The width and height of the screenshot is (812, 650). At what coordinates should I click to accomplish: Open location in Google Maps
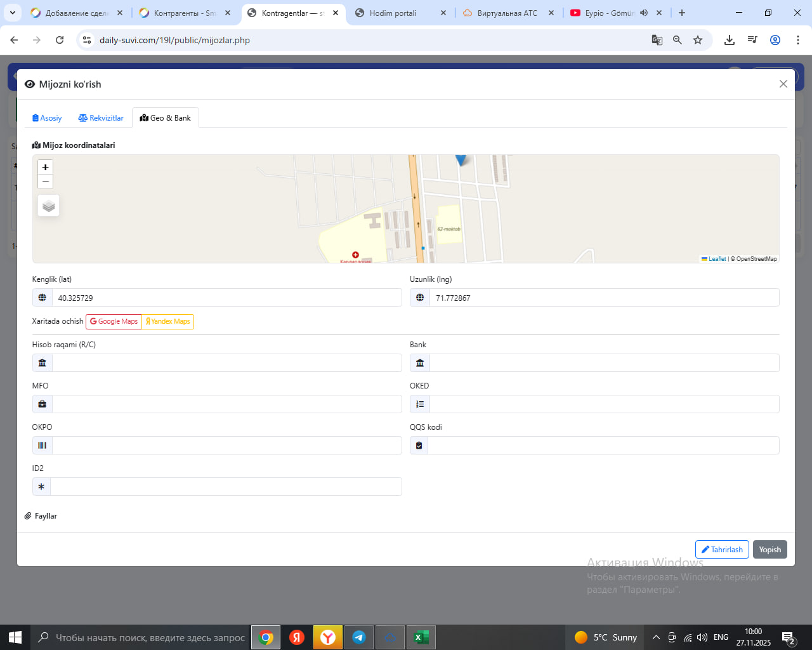tap(114, 322)
